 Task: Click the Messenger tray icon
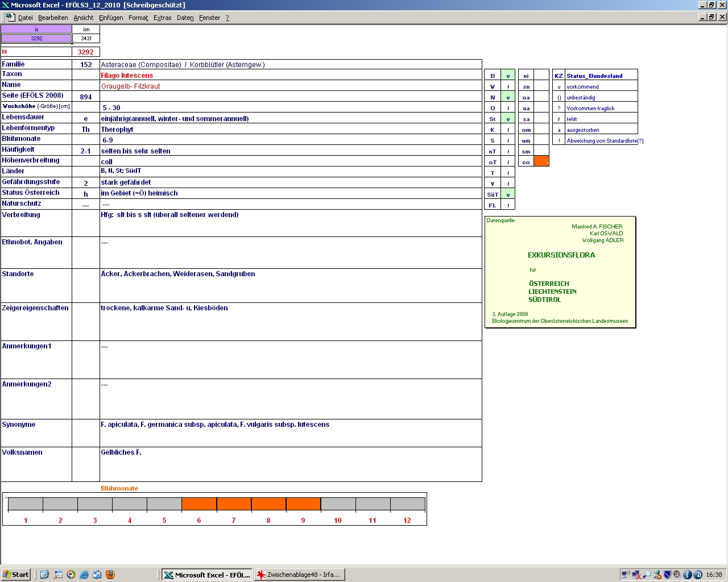click(657, 575)
